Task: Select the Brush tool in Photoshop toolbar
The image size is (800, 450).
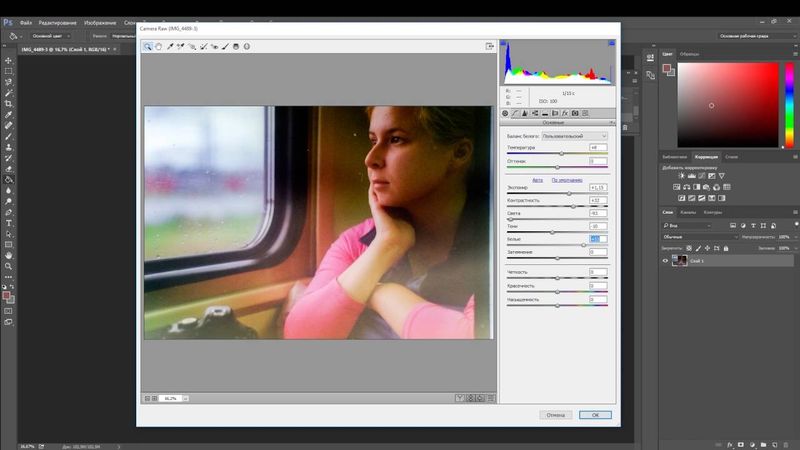Action: click(x=8, y=136)
